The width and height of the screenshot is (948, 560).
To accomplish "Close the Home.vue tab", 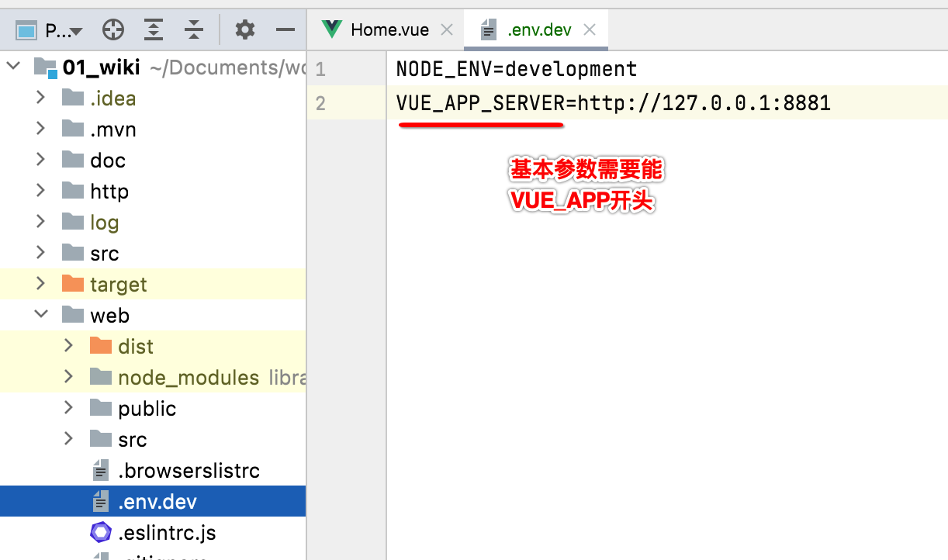I will pos(447,29).
